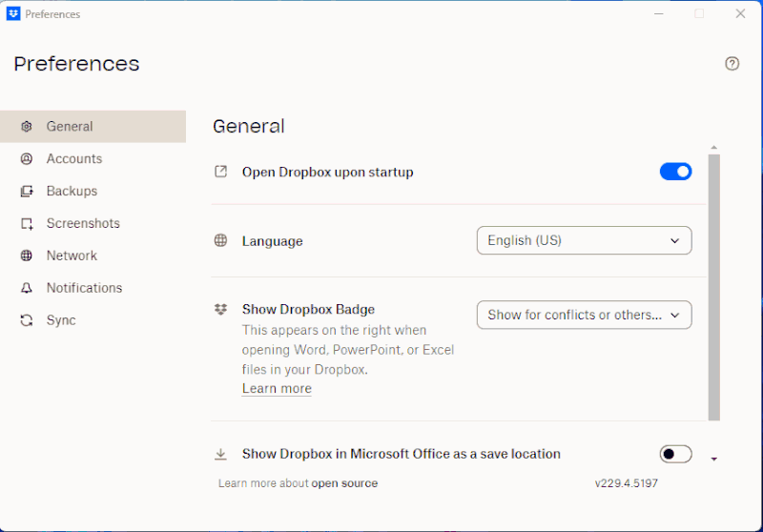Image resolution: width=763 pixels, height=532 pixels.
Task: Click the scrollbar down arrow
Action: coord(714,459)
